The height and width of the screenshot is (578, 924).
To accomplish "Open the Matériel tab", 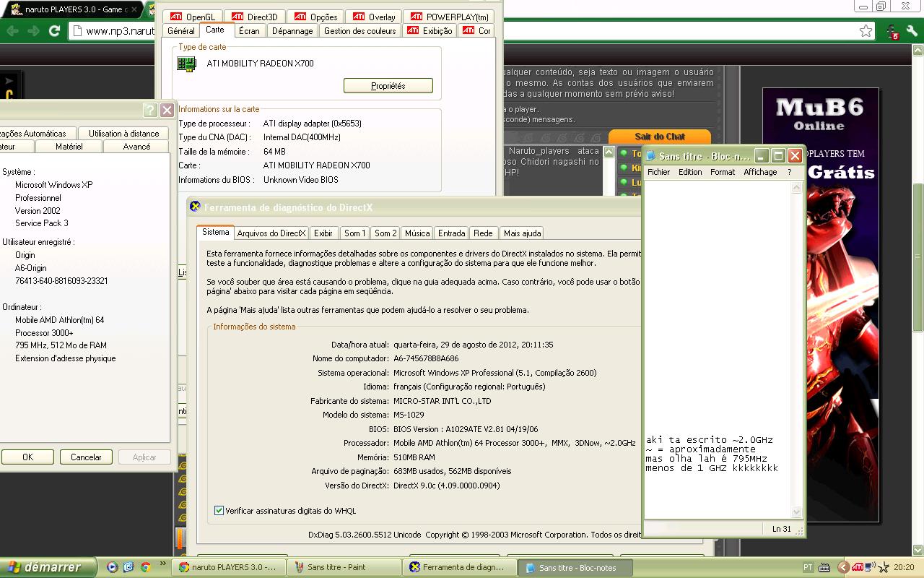I will coord(69,147).
